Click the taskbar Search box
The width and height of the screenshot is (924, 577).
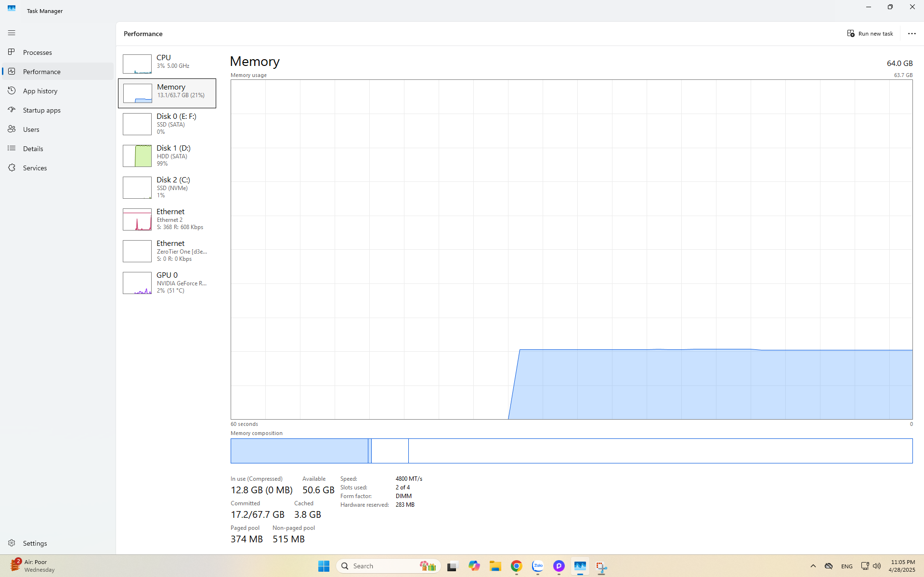(389, 566)
